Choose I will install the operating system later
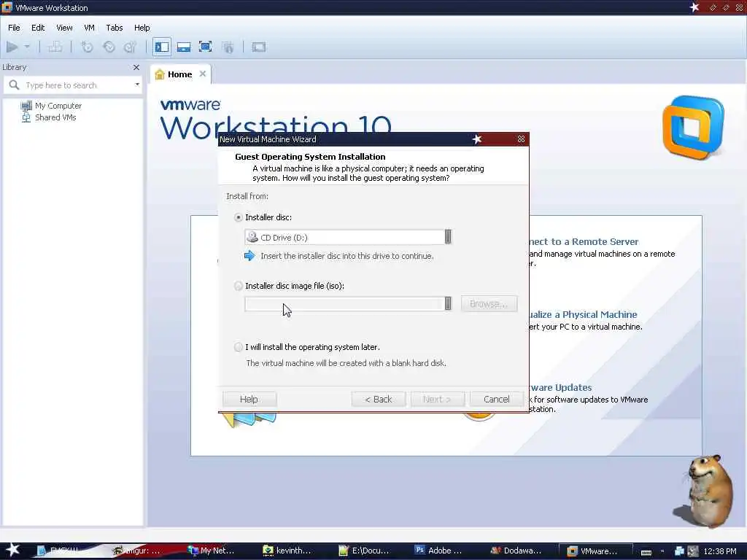Screen dimensions: 747x560 tap(239, 347)
